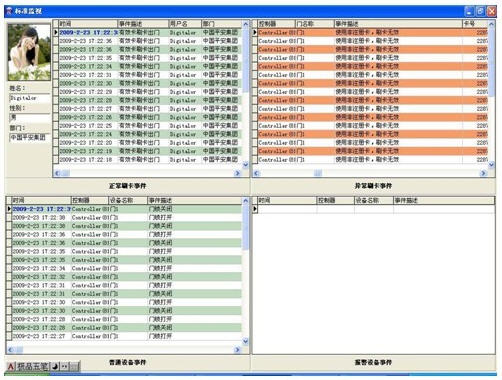Select normal card event at 2009-2-23 17:22:20

pos(151,143)
